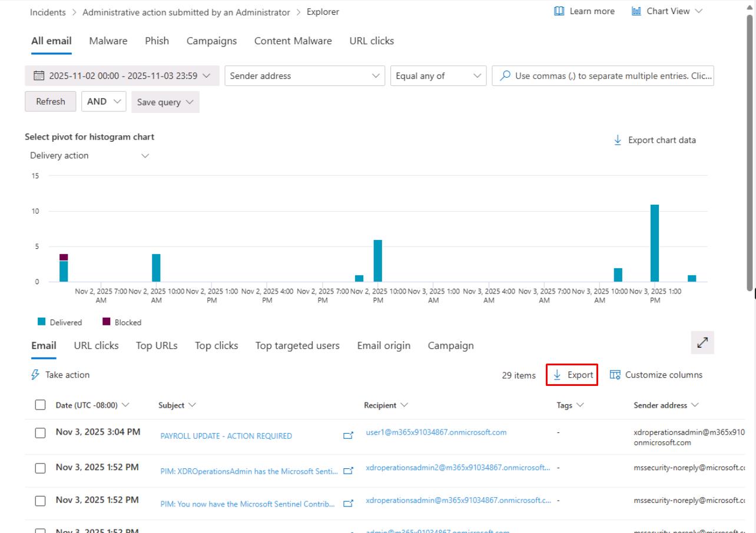Open the Equal any of operator dropdown
The height and width of the screenshot is (533, 756).
pos(477,76)
